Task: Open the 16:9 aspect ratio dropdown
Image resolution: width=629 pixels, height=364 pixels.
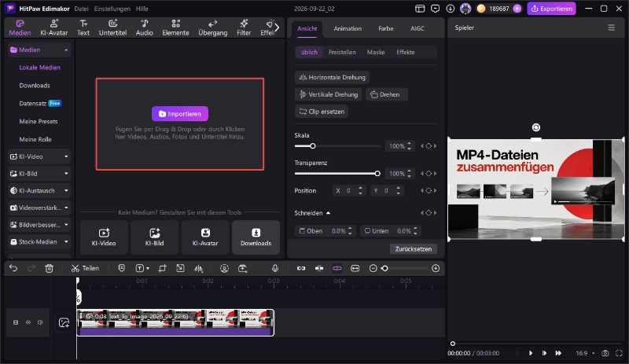Action: tap(585, 353)
